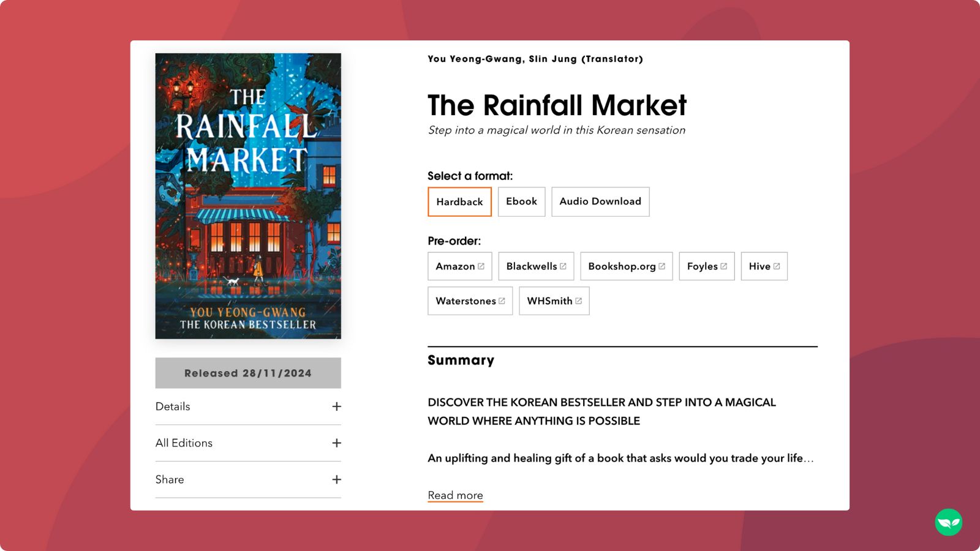The image size is (980, 551).
Task: Click the Read more link
Action: pos(455,495)
